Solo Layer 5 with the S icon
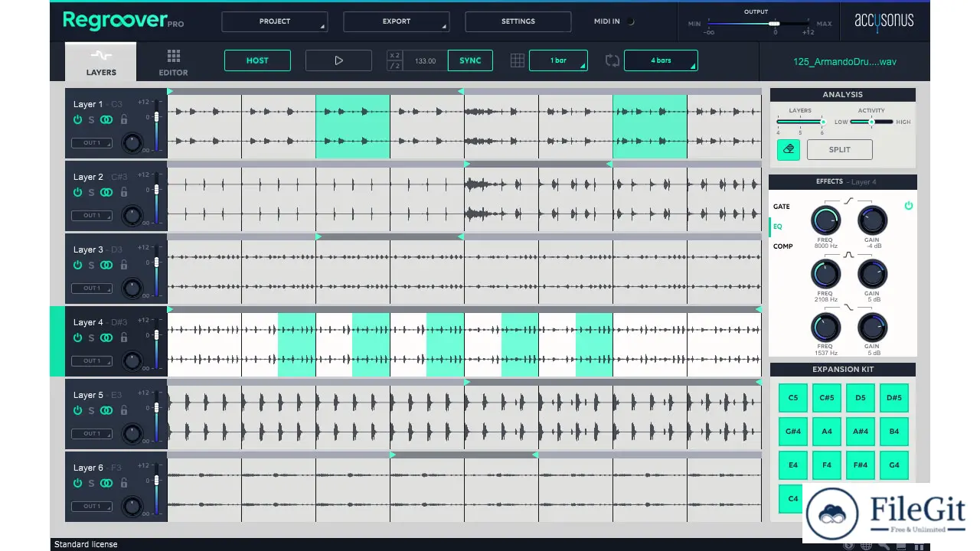980x551 pixels. (91, 410)
